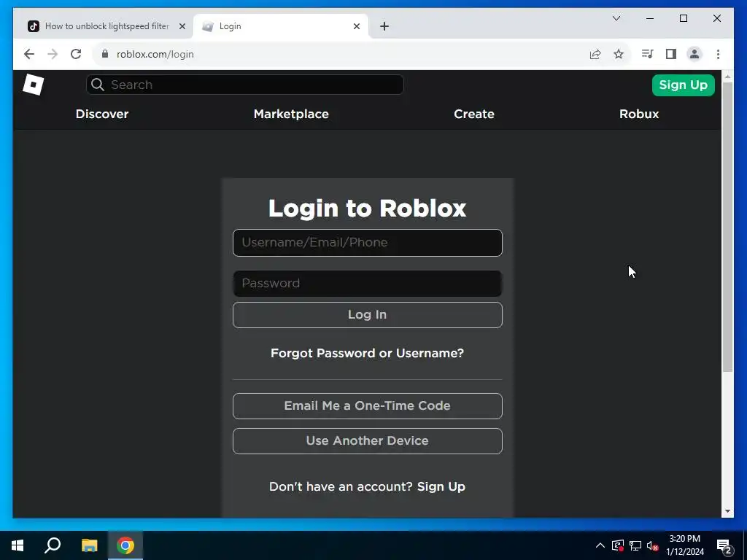Close the Chrome window
747x560 pixels.
(x=717, y=18)
